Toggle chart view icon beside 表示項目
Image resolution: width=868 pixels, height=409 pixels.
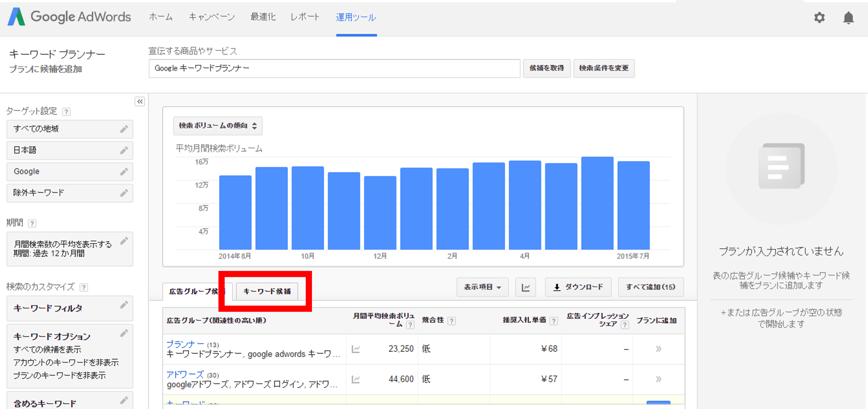[525, 287]
